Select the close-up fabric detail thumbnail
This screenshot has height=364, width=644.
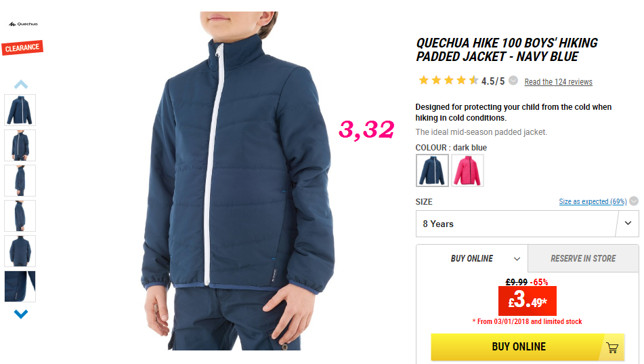pyautogui.click(x=20, y=286)
